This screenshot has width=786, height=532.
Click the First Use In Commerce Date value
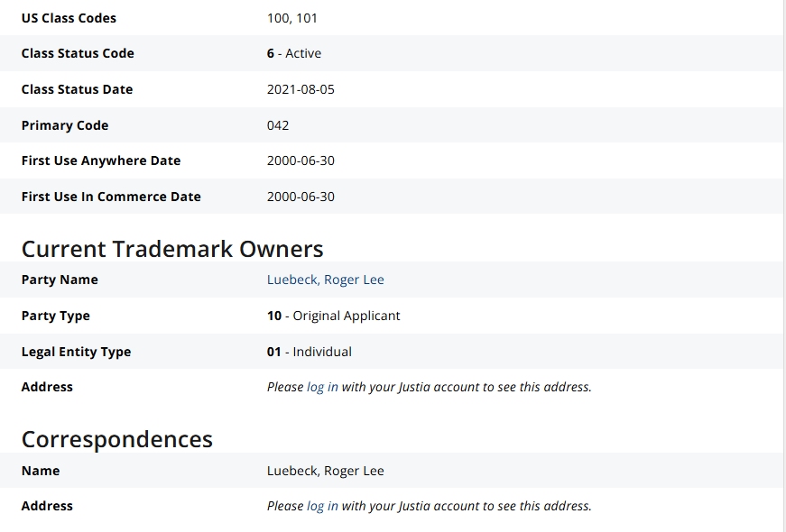click(301, 197)
